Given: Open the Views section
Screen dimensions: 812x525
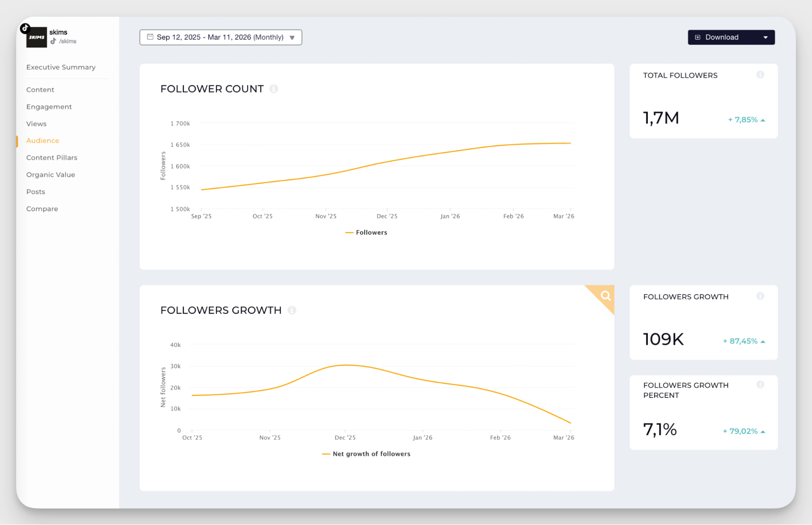Looking at the screenshot, I should (36, 123).
